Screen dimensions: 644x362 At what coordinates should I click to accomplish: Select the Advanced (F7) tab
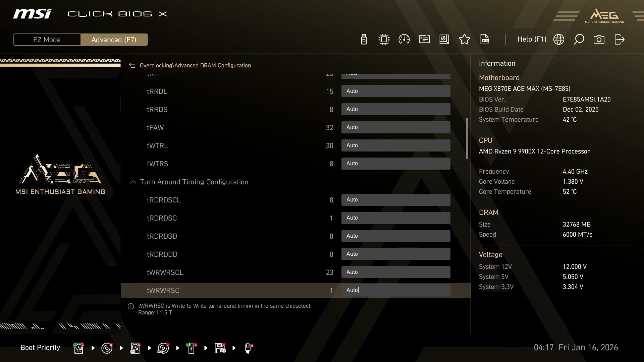click(114, 40)
